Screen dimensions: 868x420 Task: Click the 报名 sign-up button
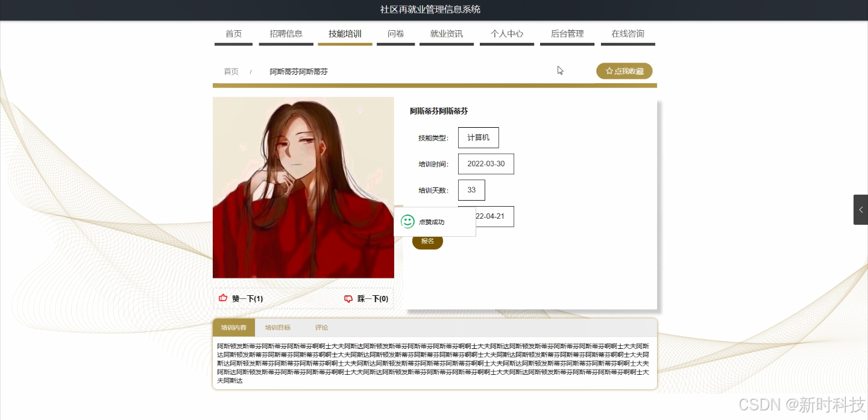[x=427, y=241]
